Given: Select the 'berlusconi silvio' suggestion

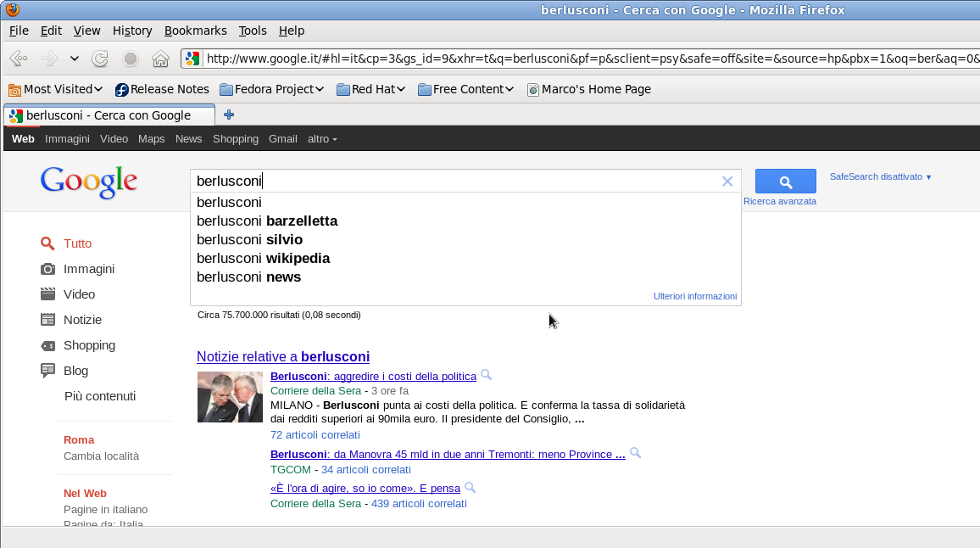Looking at the screenshot, I should pyautogui.click(x=465, y=239).
